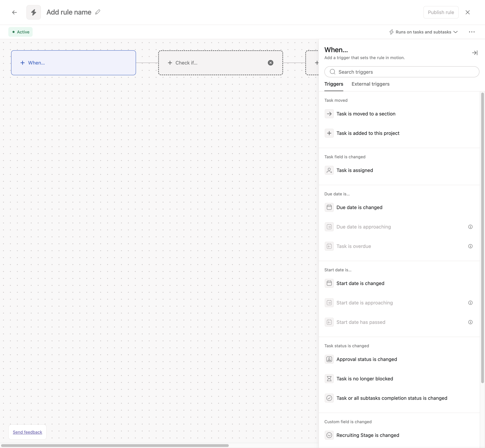Click the person icon for Task is assigned
This screenshot has height=448, width=485.
[x=329, y=170]
